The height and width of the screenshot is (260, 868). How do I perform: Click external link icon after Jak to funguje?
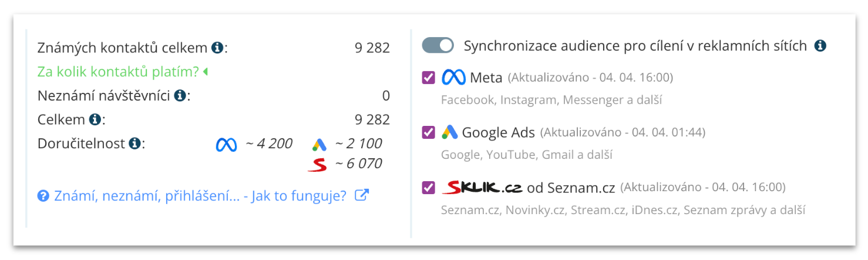(362, 196)
